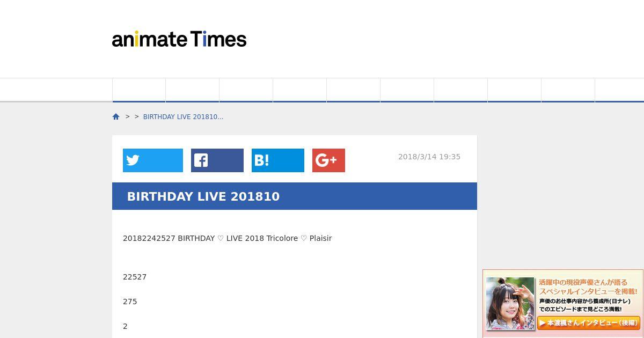This screenshot has height=338, width=644.
Task: Share the article on Facebook
Action: pyautogui.click(x=217, y=160)
